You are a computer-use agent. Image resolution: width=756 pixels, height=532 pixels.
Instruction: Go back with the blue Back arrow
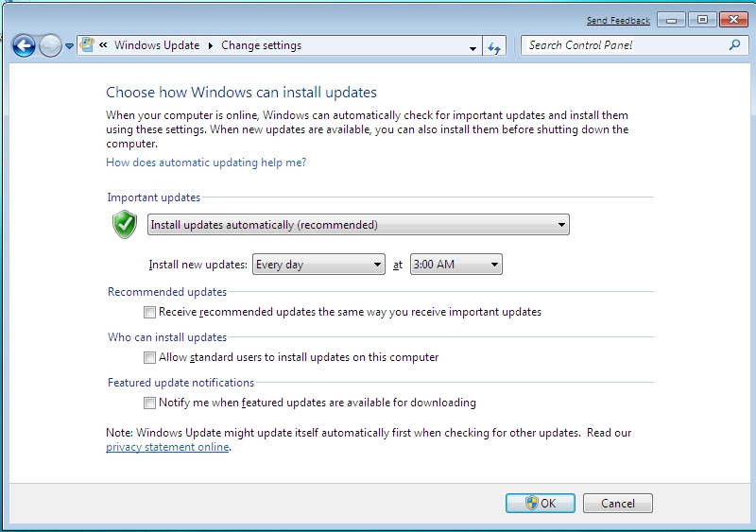tap(24, 46)
